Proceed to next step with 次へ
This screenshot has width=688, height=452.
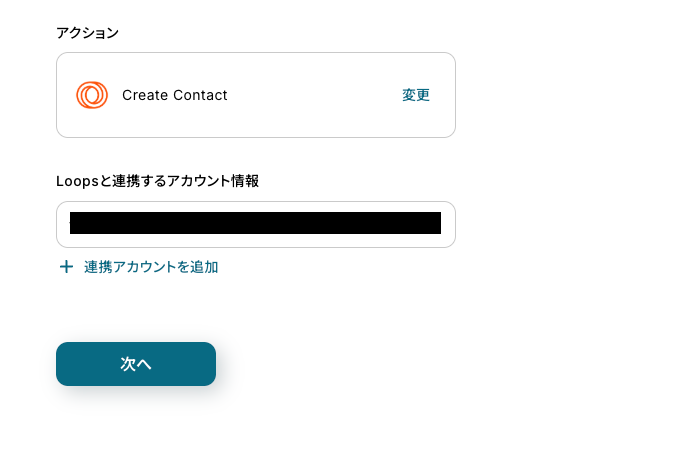click(x=136, y=364)
